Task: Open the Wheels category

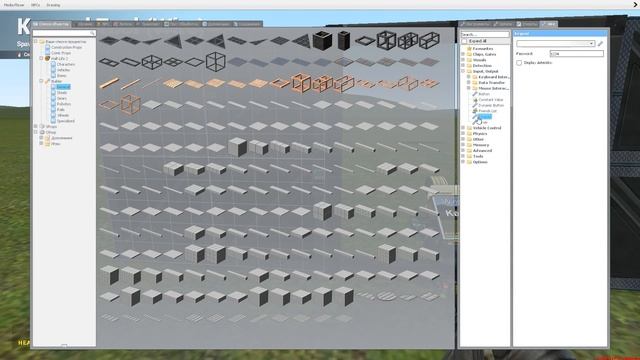Action: tap(63, 116)
